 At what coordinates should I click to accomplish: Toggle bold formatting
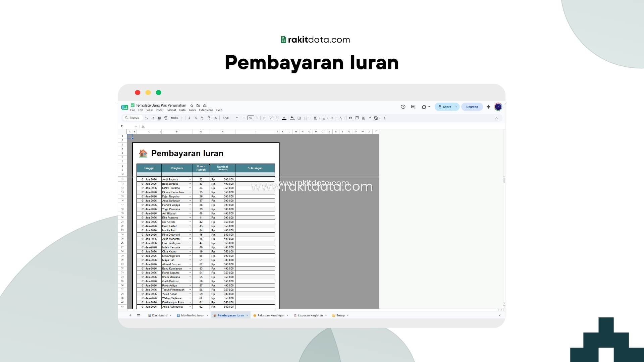tap(264, 118)
